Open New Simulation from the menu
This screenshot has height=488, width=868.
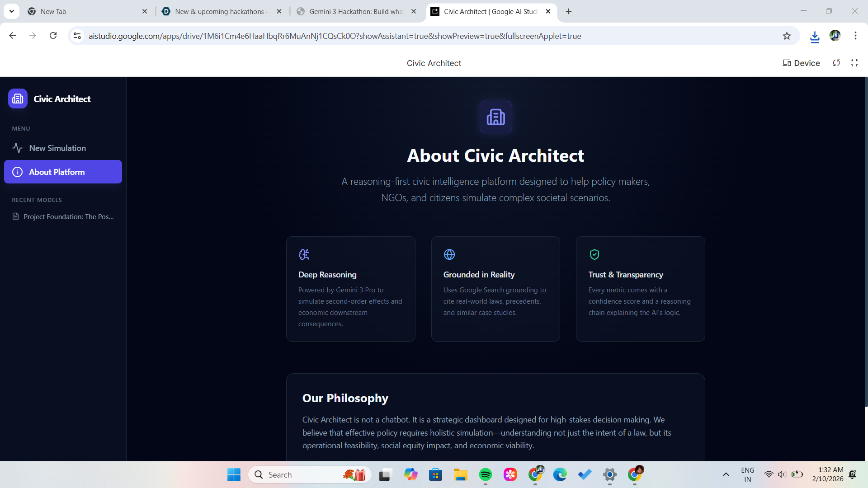[x=57, y=148]
